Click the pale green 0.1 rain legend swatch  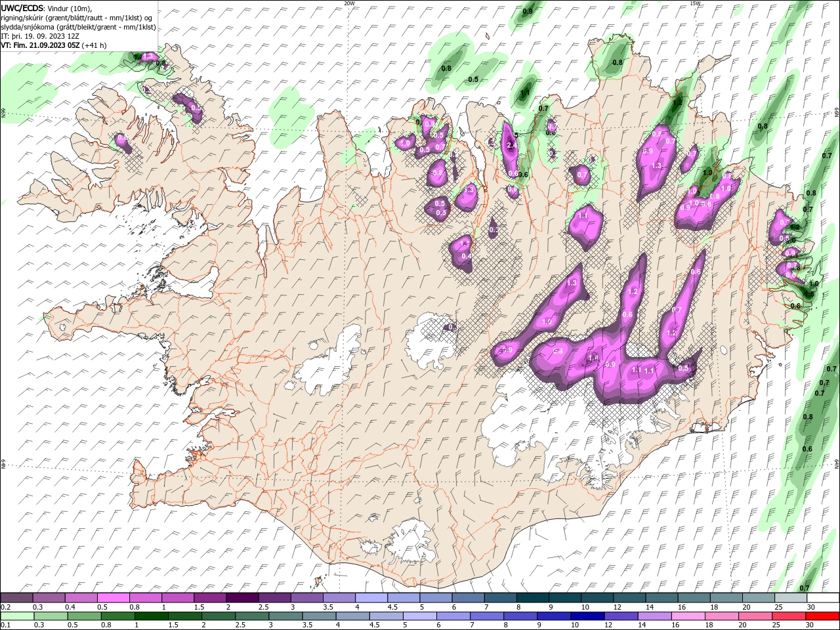click(18, 616)
